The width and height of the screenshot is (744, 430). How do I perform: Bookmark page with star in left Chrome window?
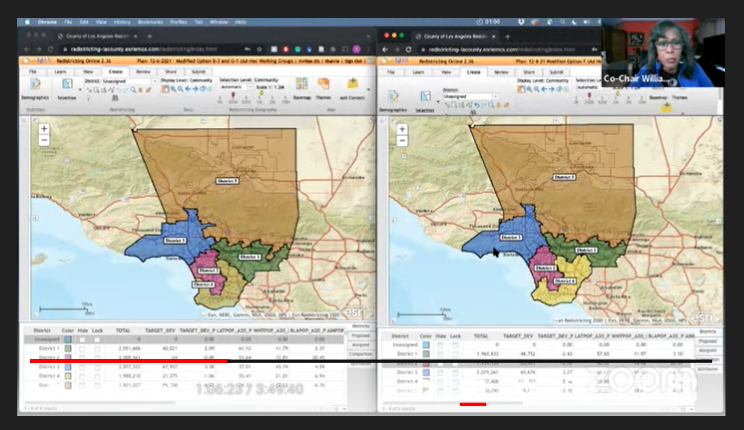pyautogui.click(x=259, y=49)
